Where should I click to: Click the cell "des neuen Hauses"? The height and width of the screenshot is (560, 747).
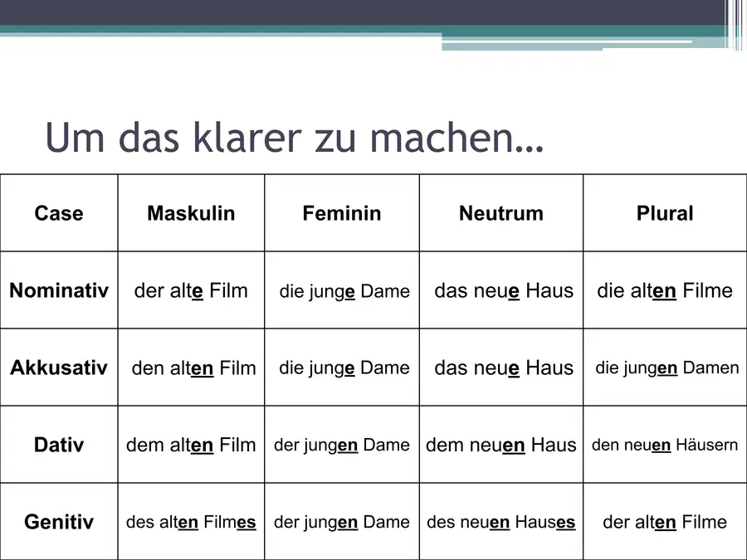[x=501, y=522]
